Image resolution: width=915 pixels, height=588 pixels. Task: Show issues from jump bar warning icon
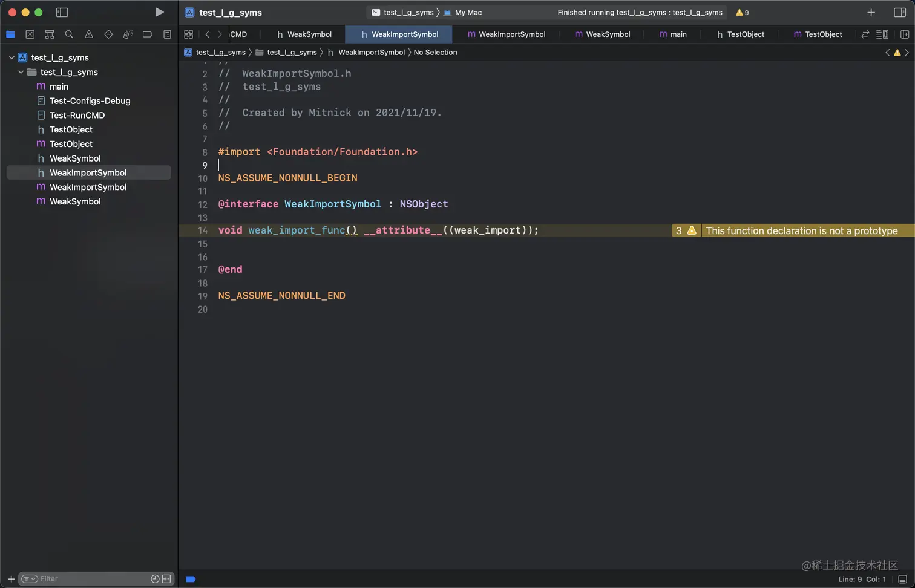coord(897,53)
